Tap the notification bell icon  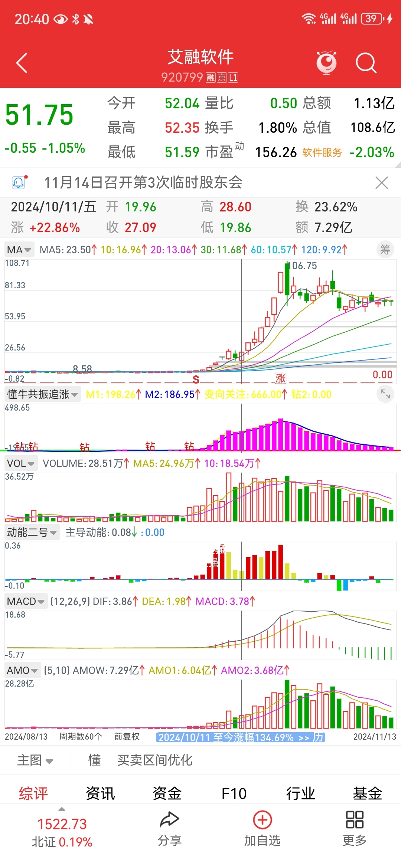coord(19,183)
